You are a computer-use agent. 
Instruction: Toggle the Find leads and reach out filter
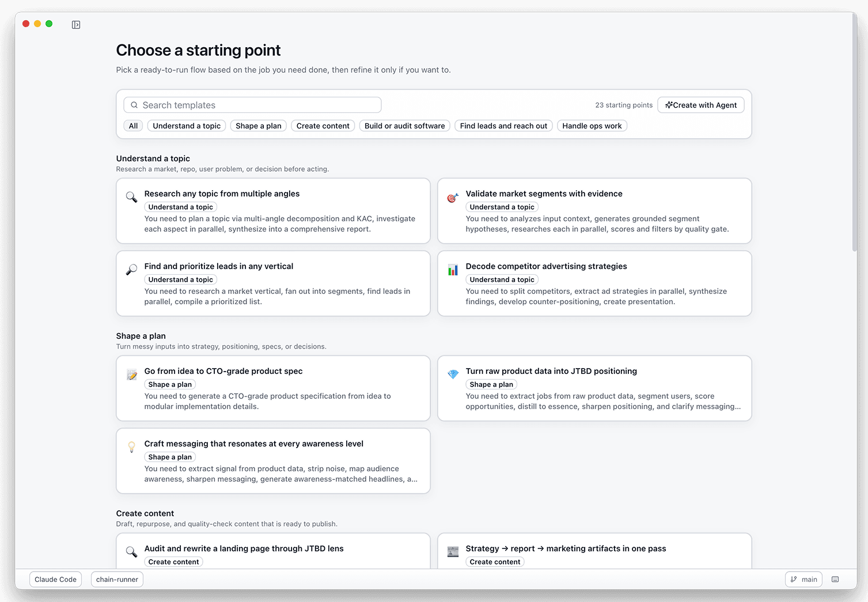(503, 126)
